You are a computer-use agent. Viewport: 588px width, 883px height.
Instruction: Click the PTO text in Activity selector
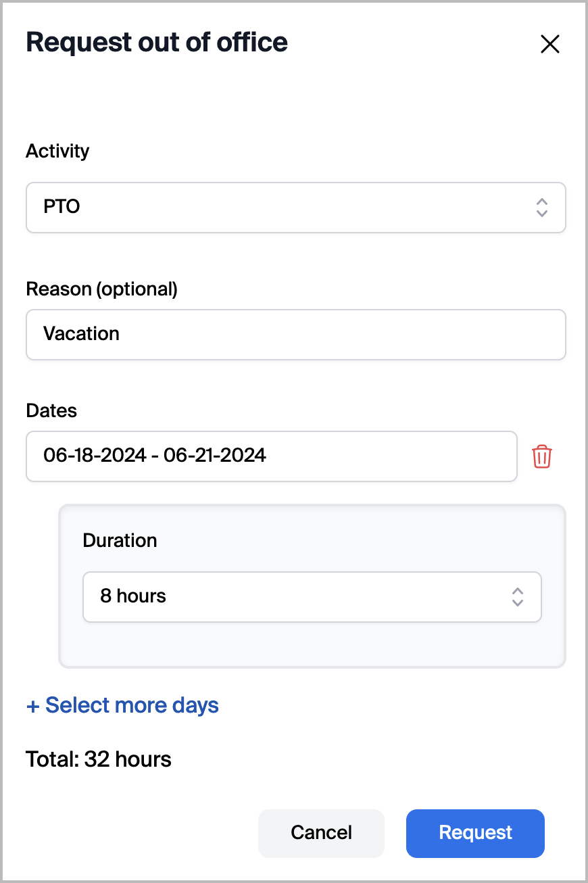(x=62, y=207)
